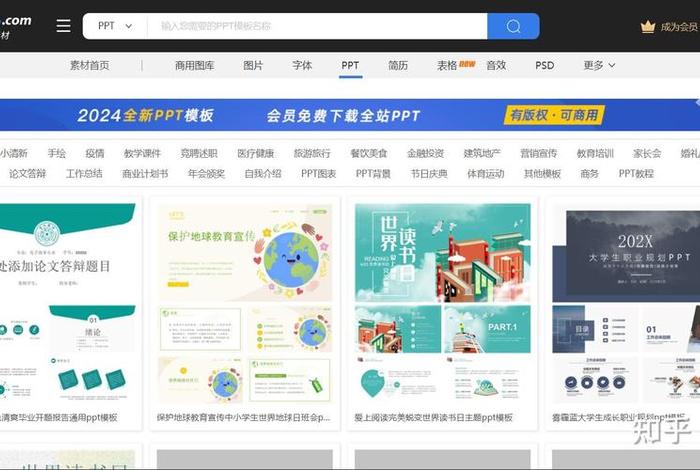Click the 有版权·可商用 yellow badge
Viewport: 700px width, 470px height.
554,115
